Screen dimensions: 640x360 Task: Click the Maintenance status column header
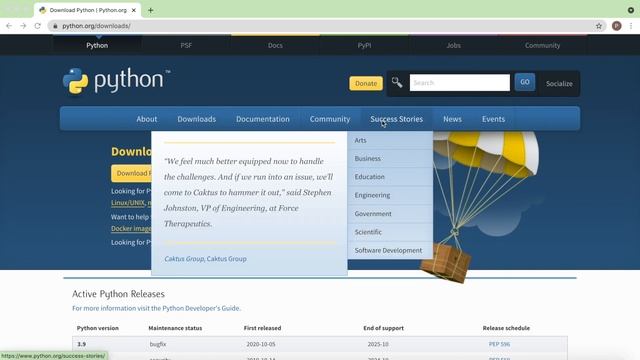pyautogui.click(x=175, y=328)
